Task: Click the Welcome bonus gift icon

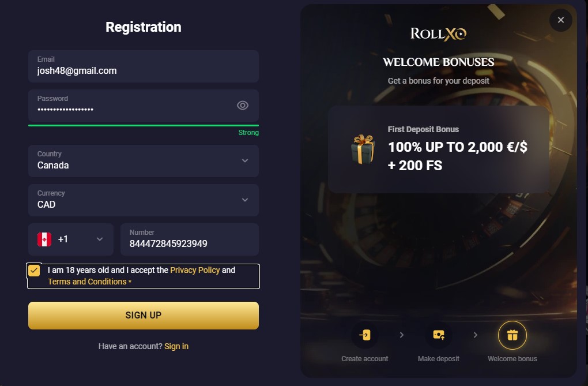Action: 512,335
